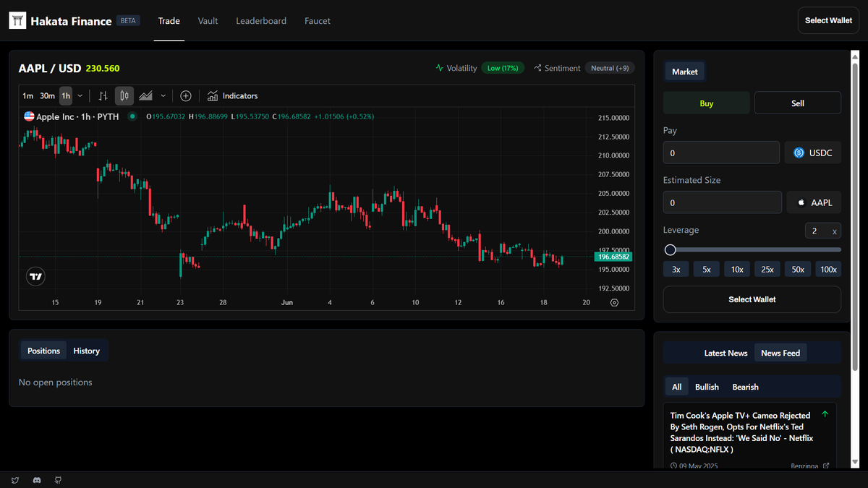
Task: Switch to the Leaderboard tab
Action: [x=261, y=21]
